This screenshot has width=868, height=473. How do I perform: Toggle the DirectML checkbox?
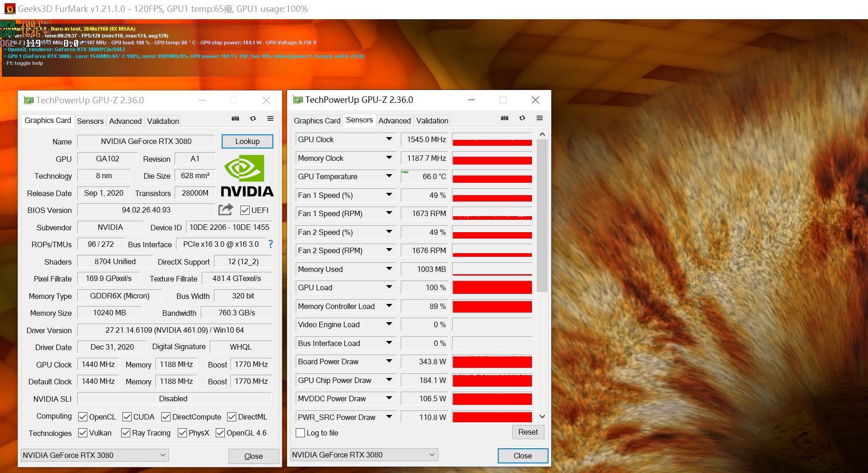(232, 417)
